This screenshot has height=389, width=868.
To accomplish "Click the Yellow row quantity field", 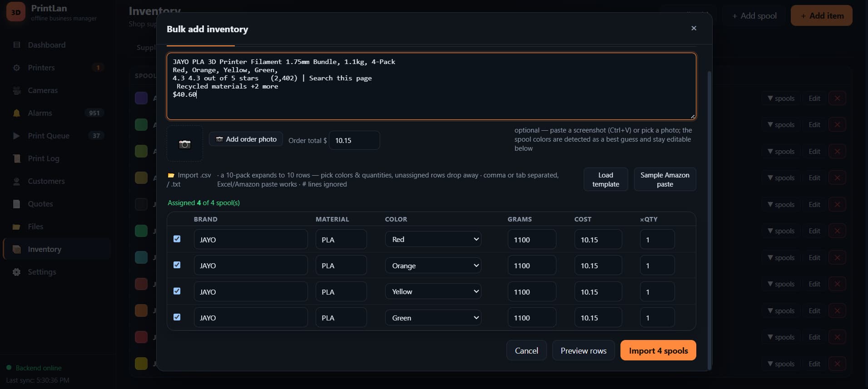I will pyautogui.click(x=657, y=291).
